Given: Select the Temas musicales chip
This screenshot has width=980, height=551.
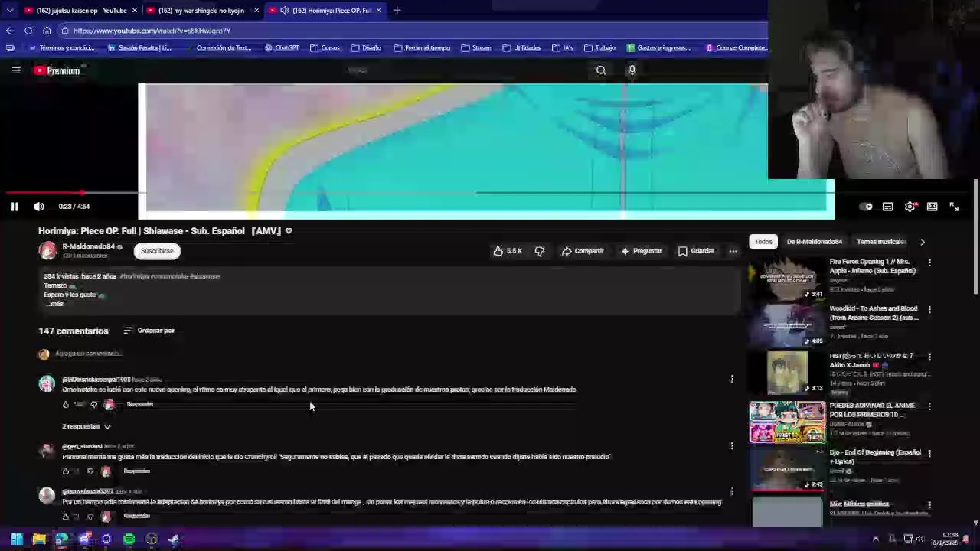Looking at the screenshot, I should tap(880, 242).
